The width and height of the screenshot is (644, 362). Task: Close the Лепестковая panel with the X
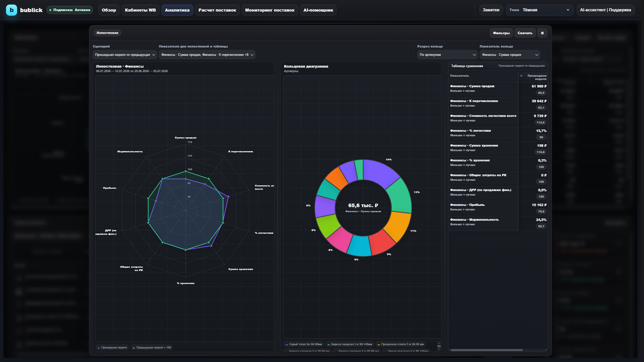[542, 33]
